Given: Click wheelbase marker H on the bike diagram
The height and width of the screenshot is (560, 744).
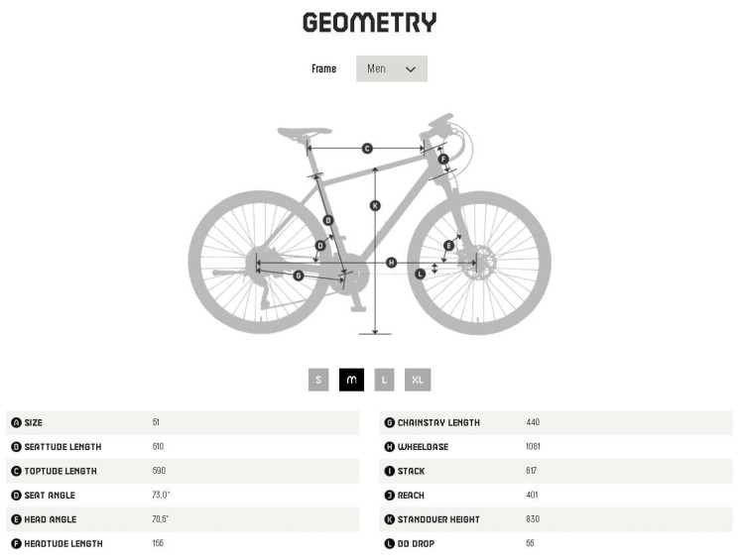Looking at the screenshot, I should (x=392, y=263).
